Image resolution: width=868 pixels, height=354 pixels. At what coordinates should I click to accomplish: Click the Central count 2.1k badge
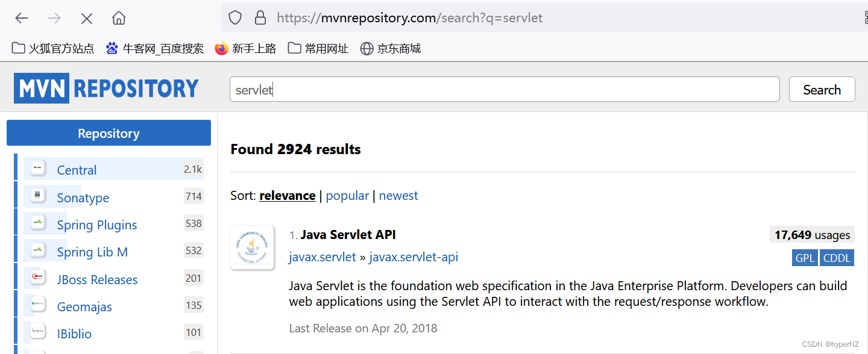click(193, 169)
